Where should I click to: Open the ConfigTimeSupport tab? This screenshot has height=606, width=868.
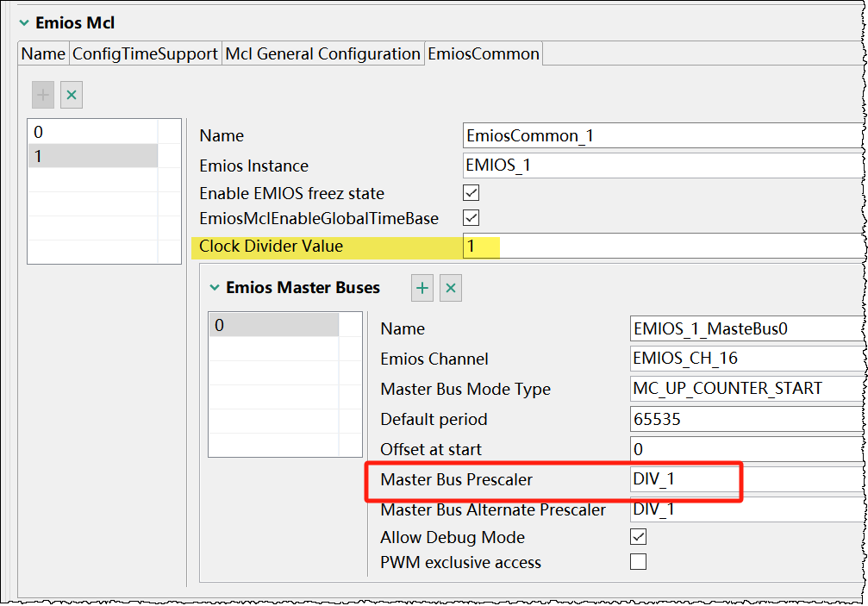[x=145, y=53]
